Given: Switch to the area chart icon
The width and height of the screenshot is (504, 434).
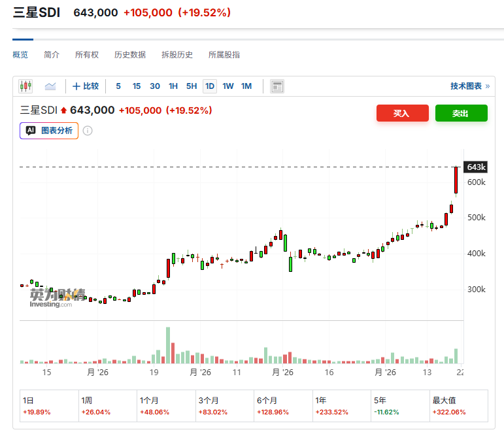Looking at the screenshot, I should [50, 86].
